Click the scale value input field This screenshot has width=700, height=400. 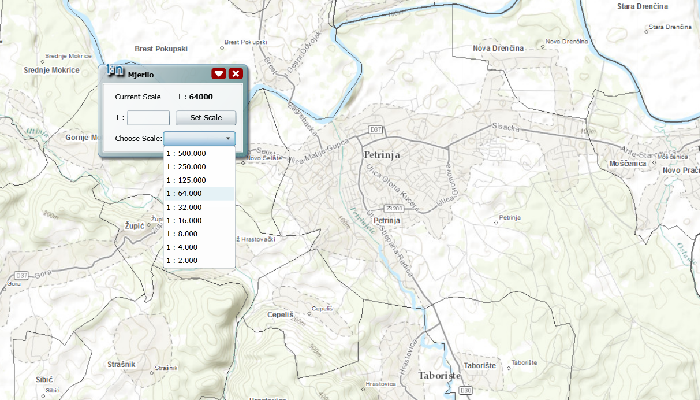tap(148, 117)
